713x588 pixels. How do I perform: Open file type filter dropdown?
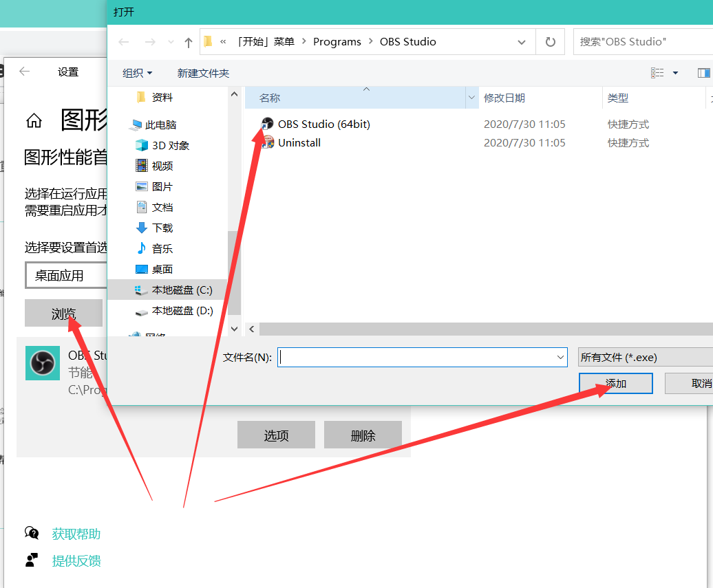(645, 357)
